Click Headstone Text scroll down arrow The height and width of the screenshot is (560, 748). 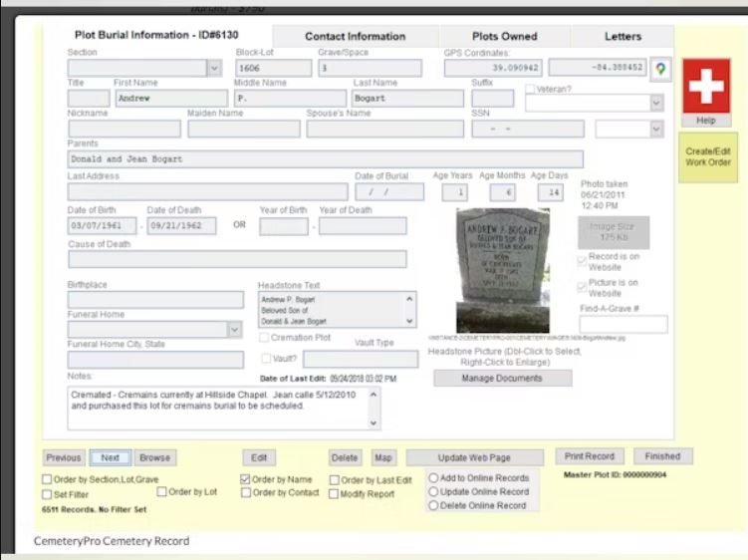pyautogui.click(x=409, y=321)
